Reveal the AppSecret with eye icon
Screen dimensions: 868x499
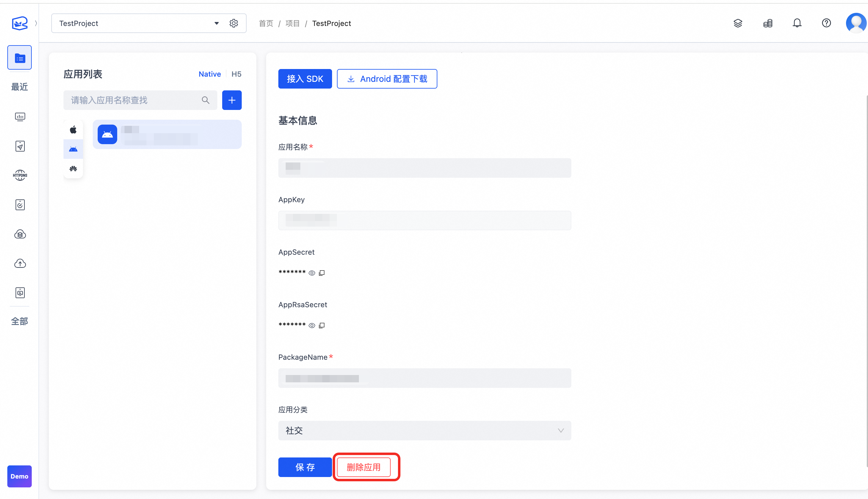click(x=312, y=273)
